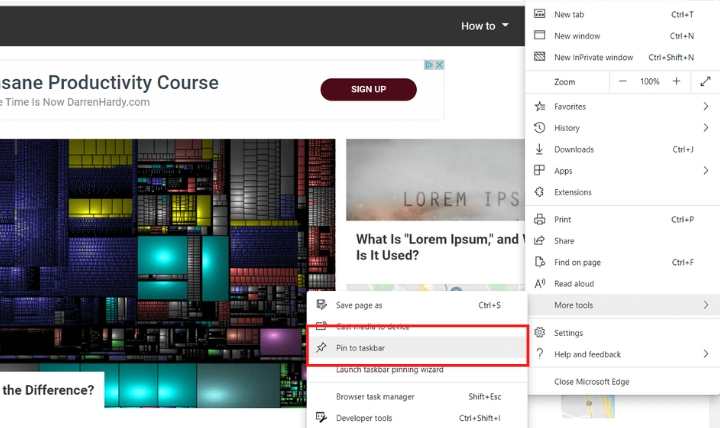
Task: Click the Downloads arrow icon
Action: click(x=540, y=149)
